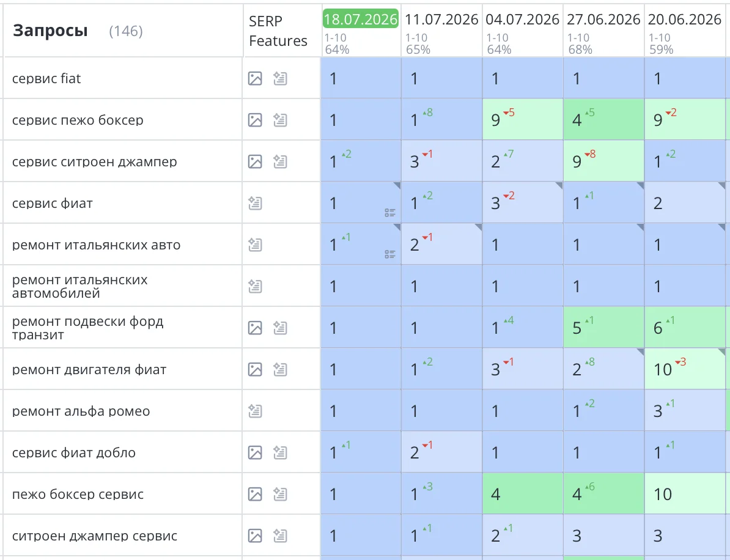
Task: Open the 27.06.2026 date column header
Action: (x=603, y=20)
